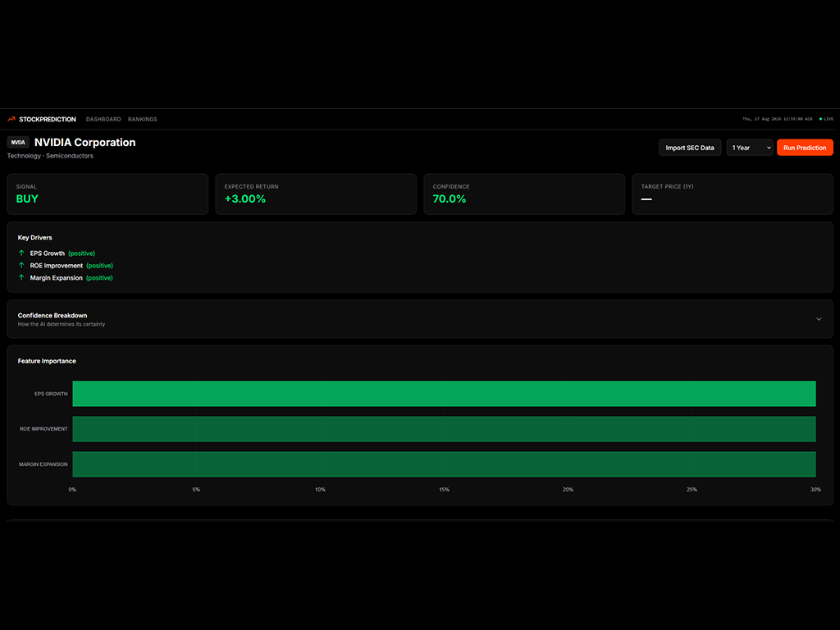Click the StockPrediction logo arrow icon

coord(11,119)
